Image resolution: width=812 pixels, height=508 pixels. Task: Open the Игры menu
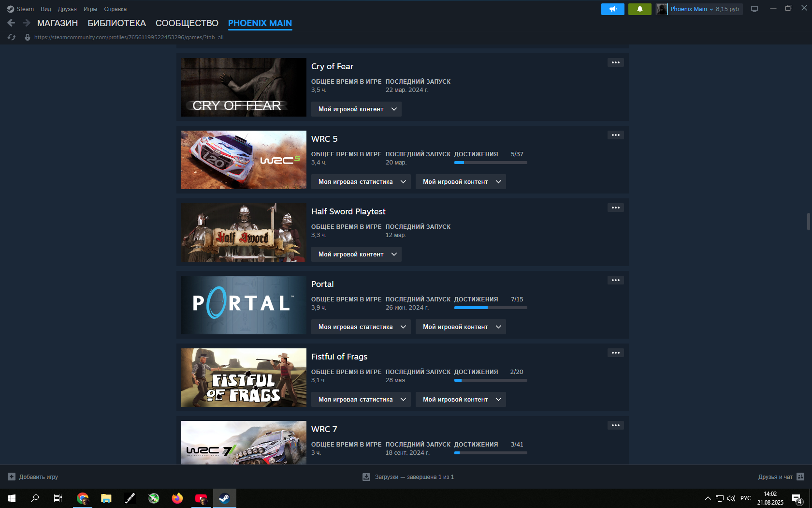[x=90, y=9]
